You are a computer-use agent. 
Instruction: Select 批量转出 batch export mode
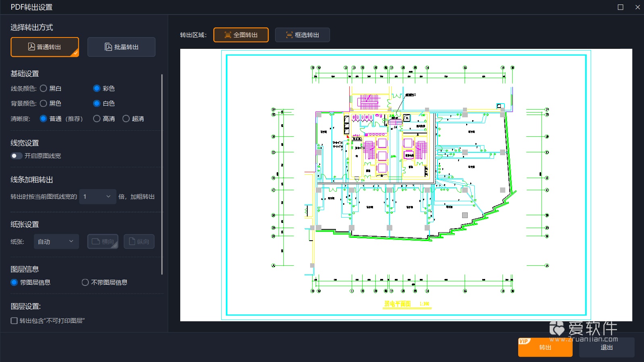pyautogui.click(x=121, y=47)
